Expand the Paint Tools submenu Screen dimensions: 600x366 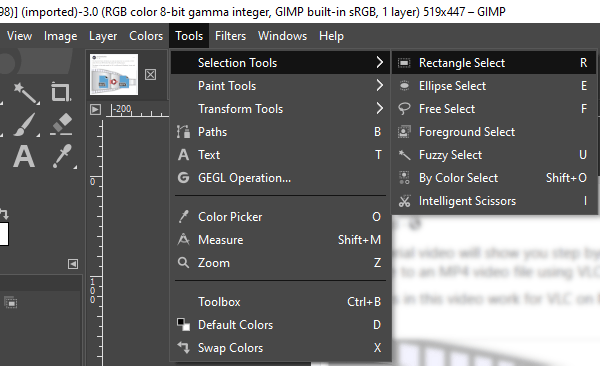[280, 86]
